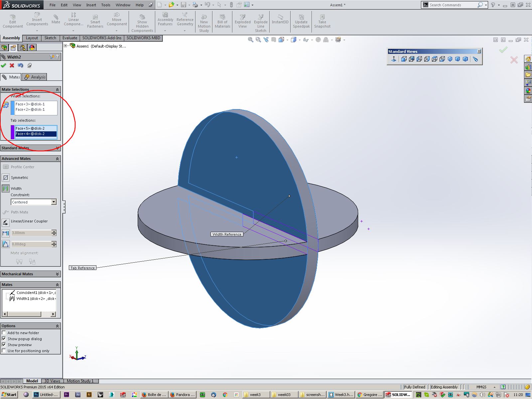
Task: Click the Edit Component tool
Action: tap(13, 21)
